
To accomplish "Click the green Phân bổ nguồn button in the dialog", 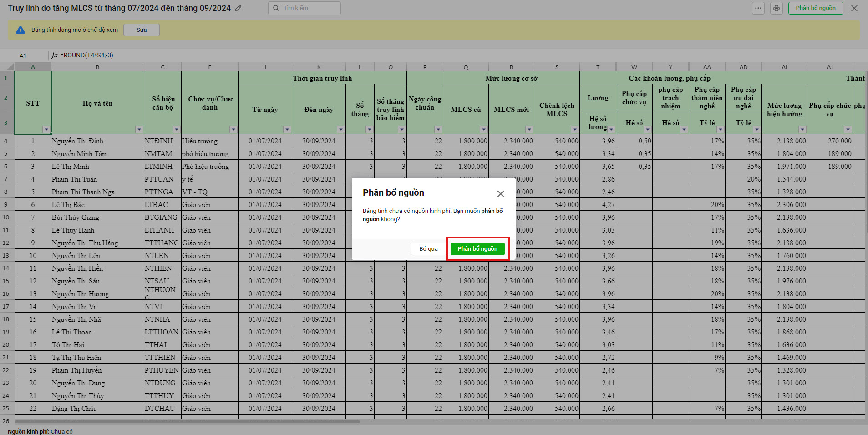I will pos(477,249).
